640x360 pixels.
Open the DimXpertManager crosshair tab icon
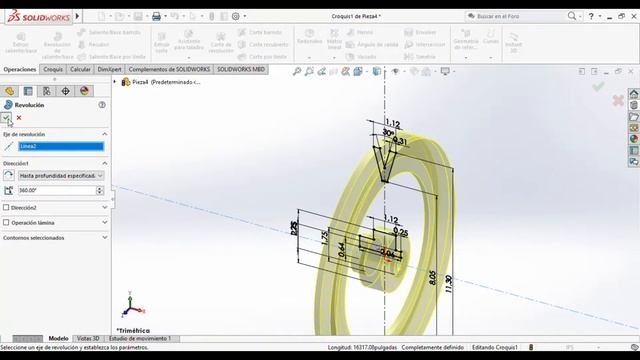[66, 91]
